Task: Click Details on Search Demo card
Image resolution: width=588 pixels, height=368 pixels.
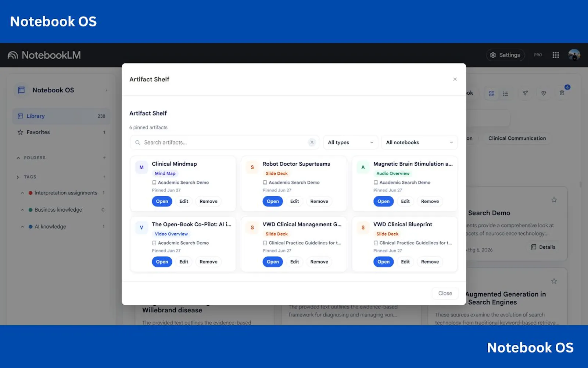Action: [x=543, y=247]
